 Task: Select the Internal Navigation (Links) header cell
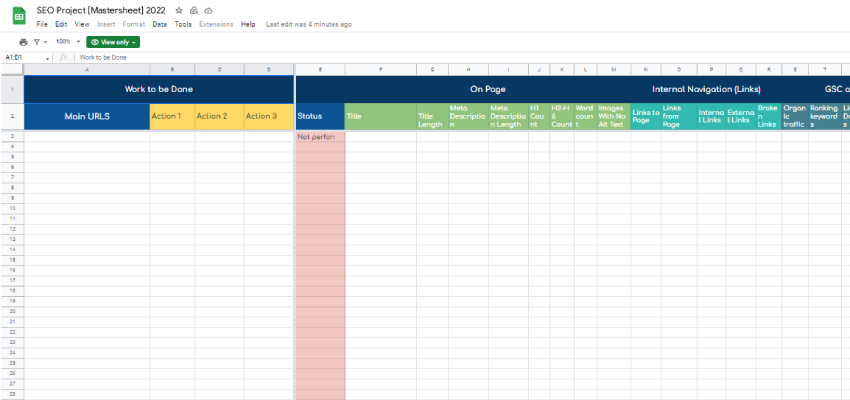pyautogui.click(x=706, y=89)
